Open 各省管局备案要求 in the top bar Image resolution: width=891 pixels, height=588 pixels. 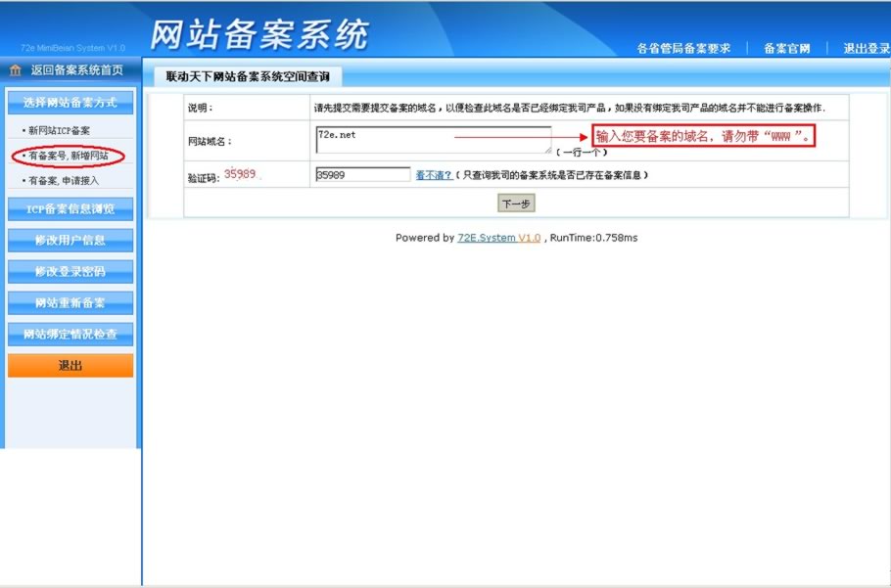(x=682, y=49)
